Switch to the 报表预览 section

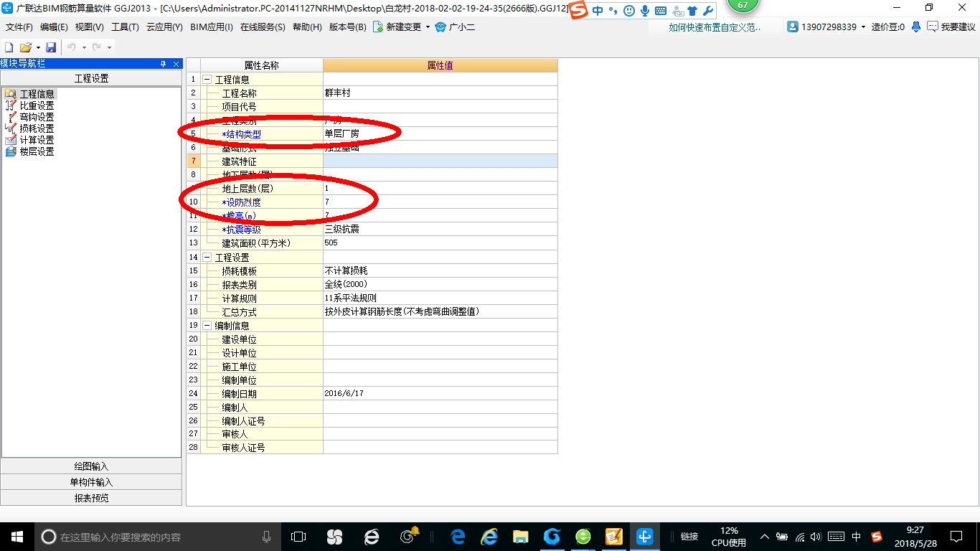(91, 498)
